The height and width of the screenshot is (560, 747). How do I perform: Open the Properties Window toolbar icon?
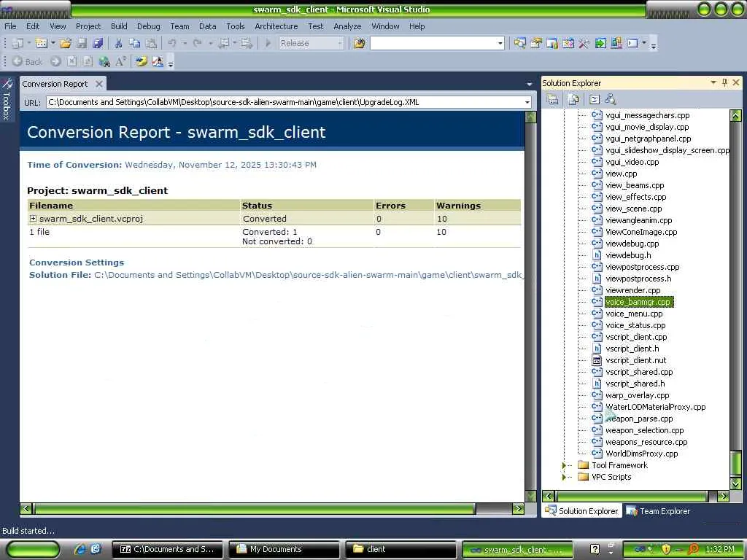click(x=536, y=43)
